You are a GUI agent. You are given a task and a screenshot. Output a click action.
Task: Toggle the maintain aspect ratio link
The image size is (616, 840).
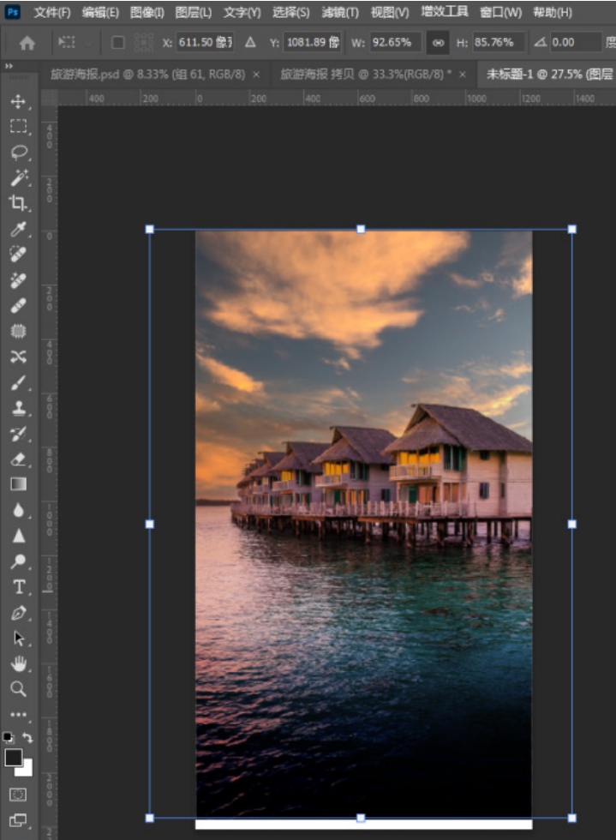[x=439, y=42]
